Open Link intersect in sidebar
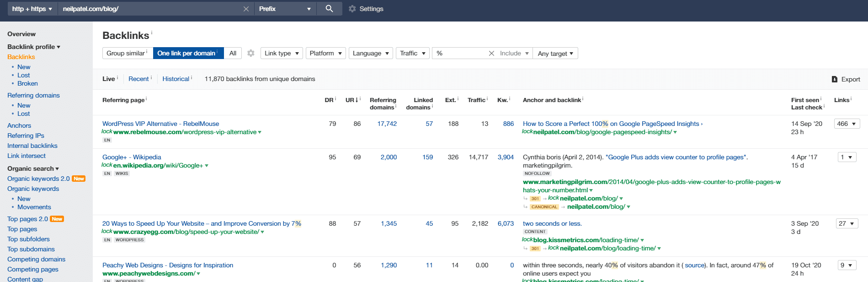This screenshot has height=282, width=868. (27, 156)
